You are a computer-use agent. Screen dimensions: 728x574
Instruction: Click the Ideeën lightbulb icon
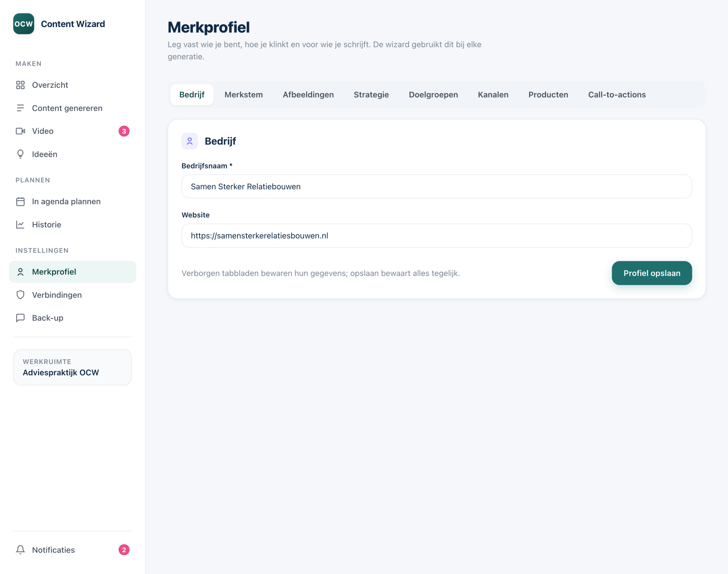click(20, 154)
